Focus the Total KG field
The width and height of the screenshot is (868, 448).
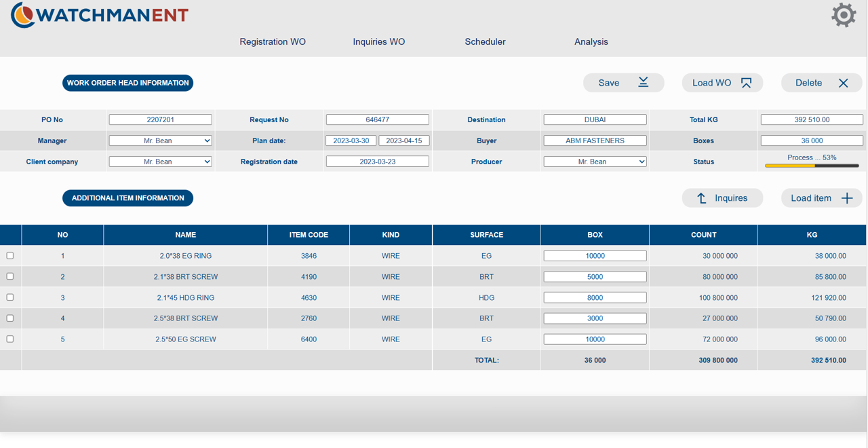pos(812,119)
